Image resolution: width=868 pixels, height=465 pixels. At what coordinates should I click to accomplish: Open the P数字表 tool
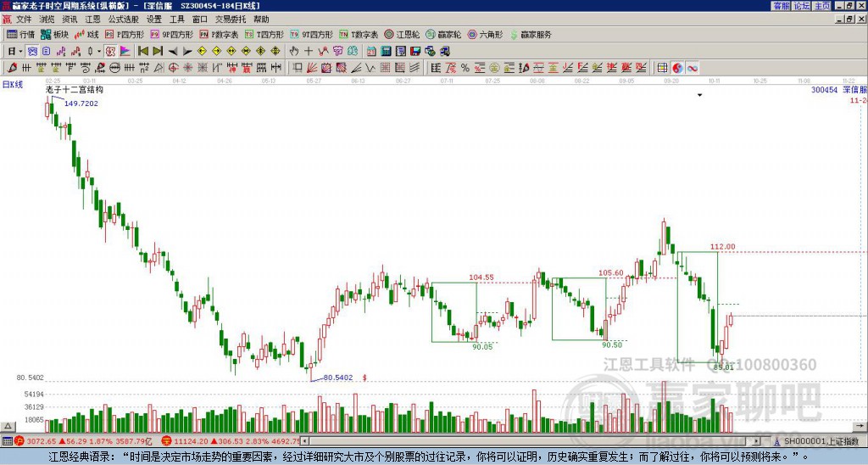click(x=220, y=34)
